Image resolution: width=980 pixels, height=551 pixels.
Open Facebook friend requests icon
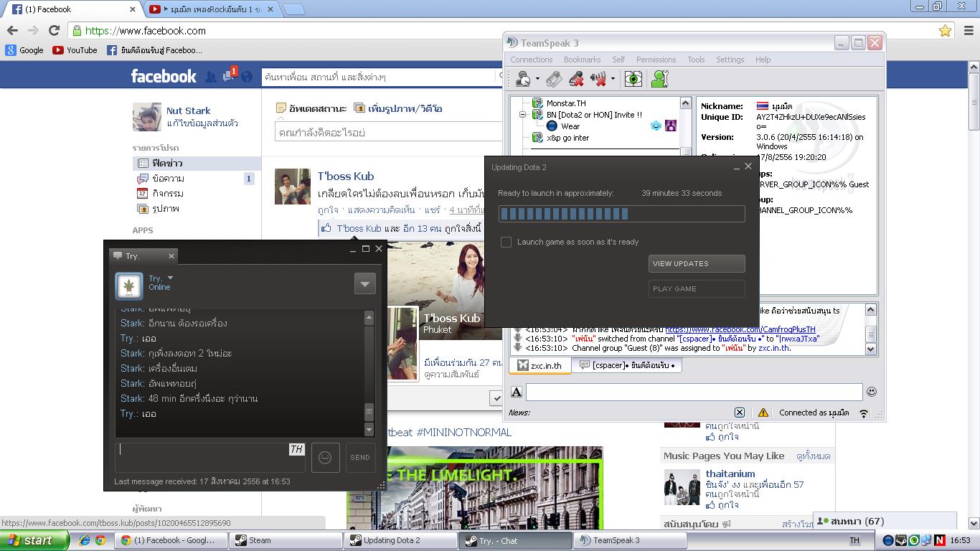[x=211, y=77]
